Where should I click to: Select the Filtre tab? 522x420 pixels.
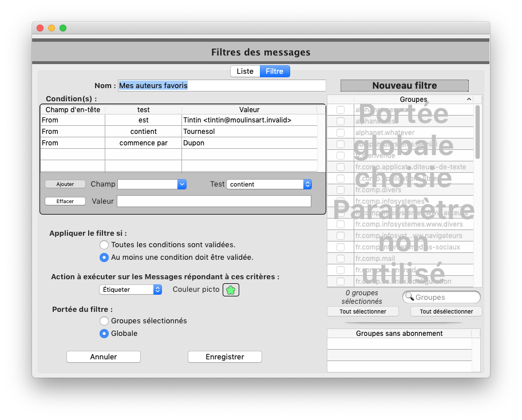[275, 72]
